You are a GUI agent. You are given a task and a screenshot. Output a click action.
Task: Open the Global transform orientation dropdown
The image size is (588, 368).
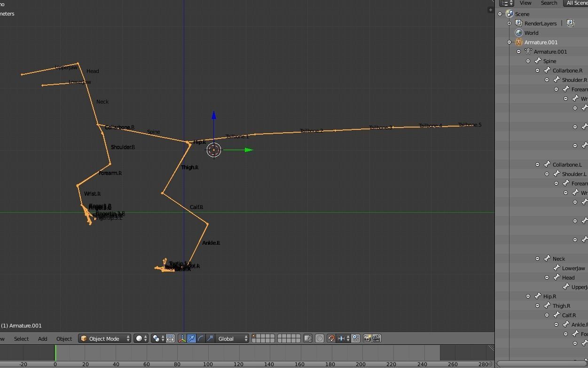point(232,338)
